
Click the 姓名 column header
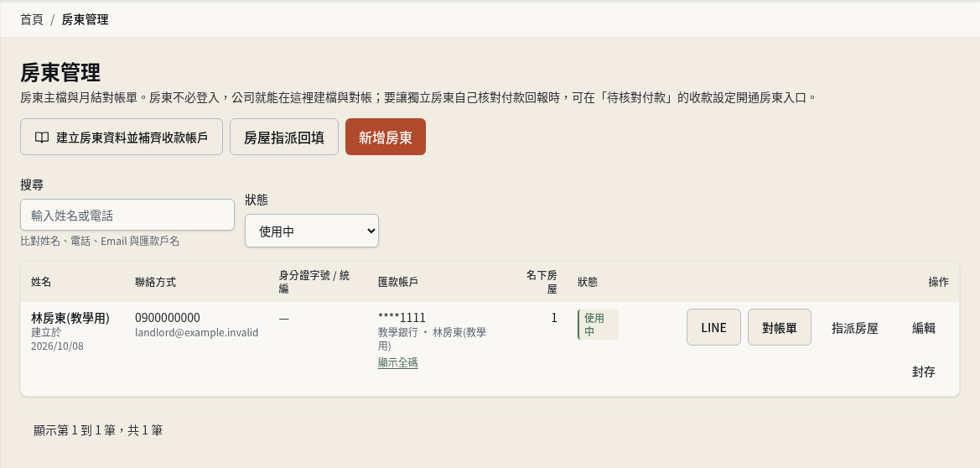[x=41, y=282]
